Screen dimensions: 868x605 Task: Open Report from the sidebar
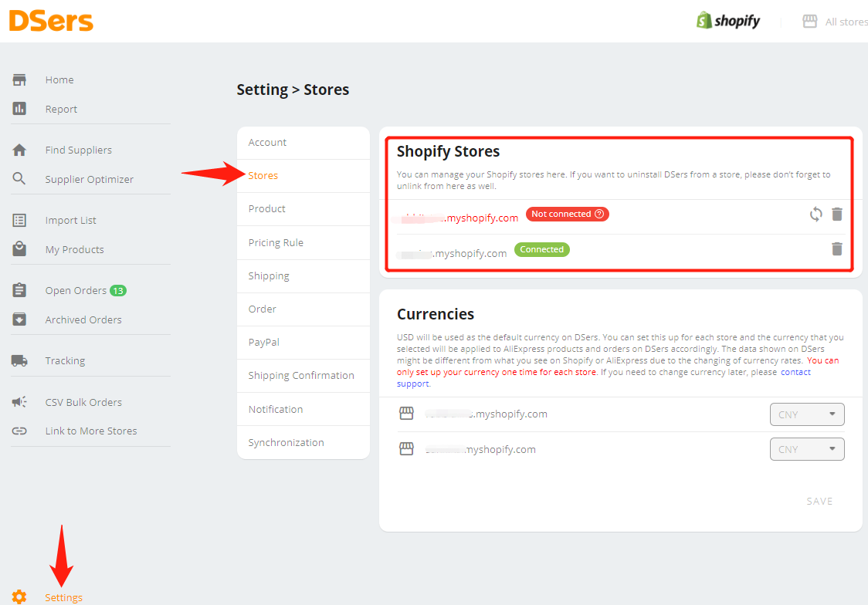[x=61, y=109]
